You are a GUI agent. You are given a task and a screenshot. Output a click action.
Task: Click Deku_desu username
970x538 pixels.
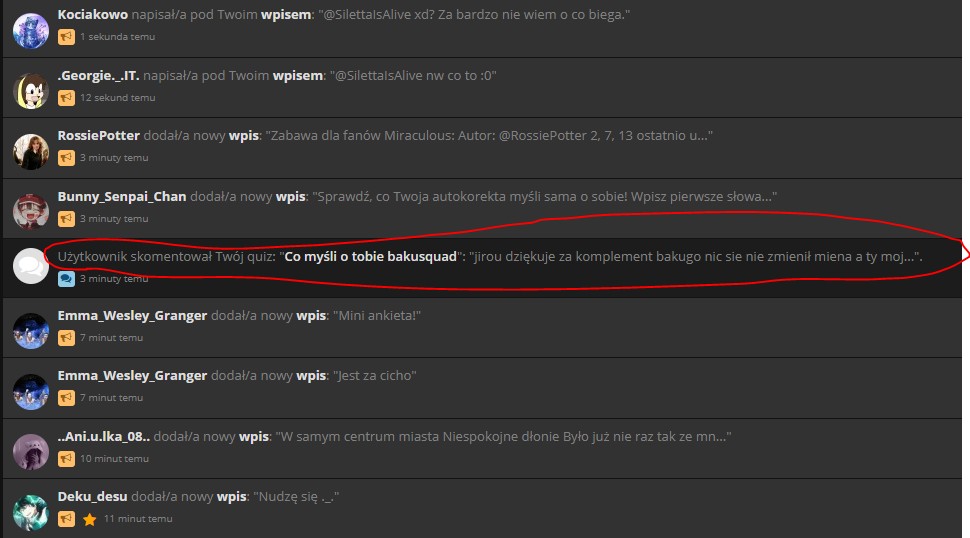point(92,496)
